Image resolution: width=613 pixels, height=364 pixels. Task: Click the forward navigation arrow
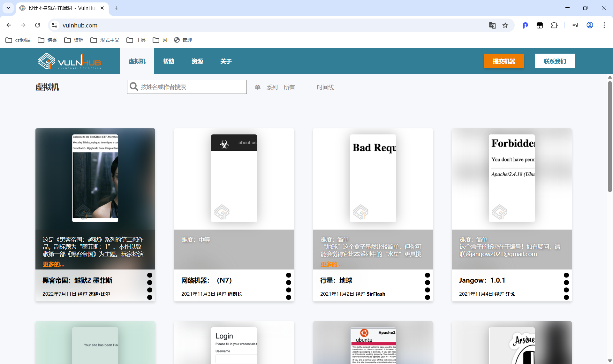(23, 25)
